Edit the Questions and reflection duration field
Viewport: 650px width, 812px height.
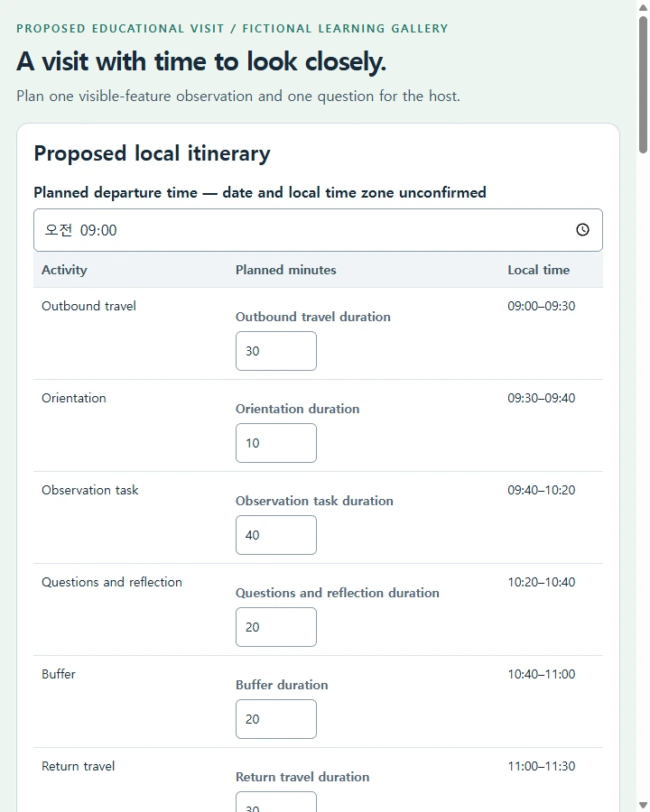point(275,627)
